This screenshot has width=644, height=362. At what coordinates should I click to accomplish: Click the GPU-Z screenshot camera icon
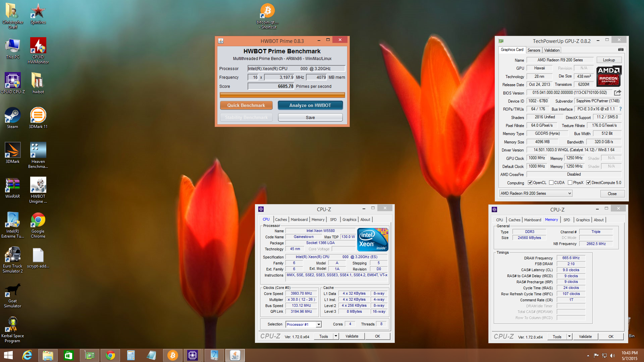[x=621, y=50]
